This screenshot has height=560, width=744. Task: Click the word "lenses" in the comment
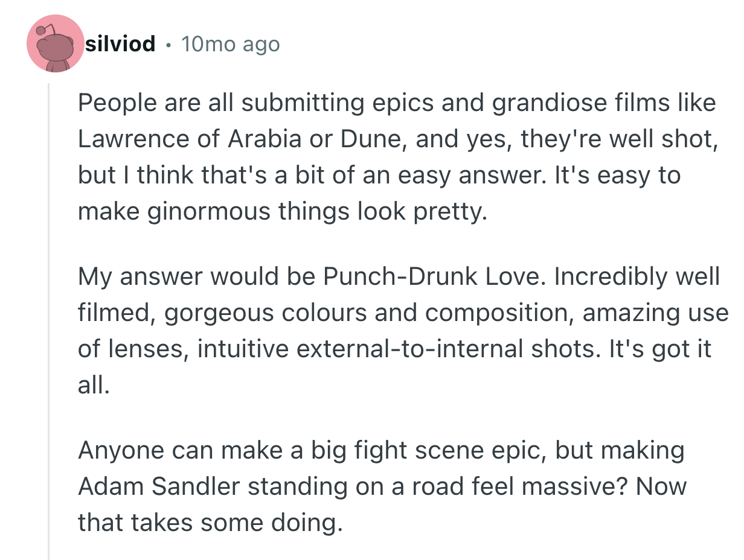[143, 349]
